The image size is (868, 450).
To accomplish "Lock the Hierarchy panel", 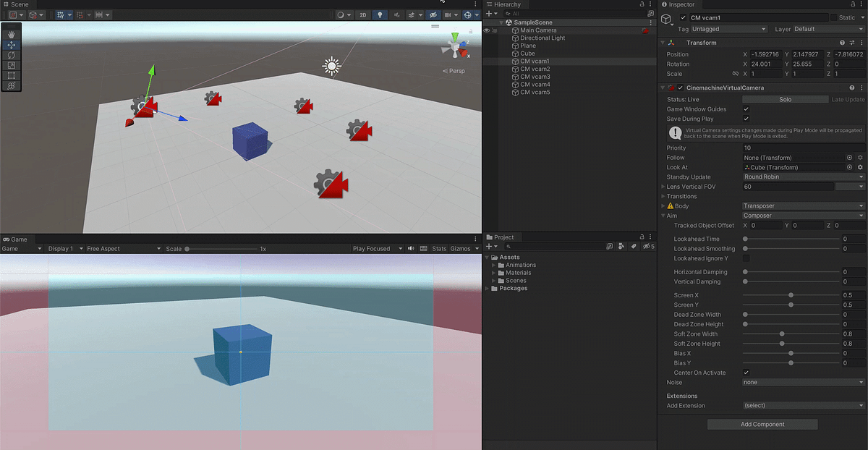I will click(x=642, y=4).
